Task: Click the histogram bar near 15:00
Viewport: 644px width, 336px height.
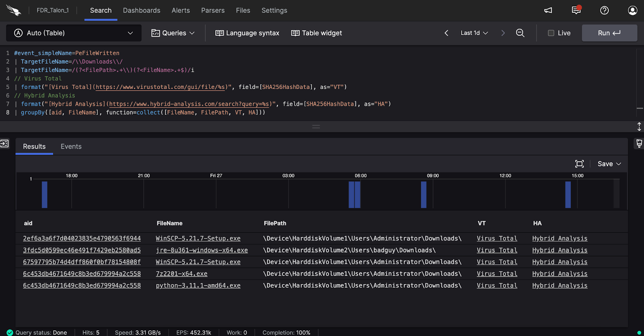Action: 568,195
